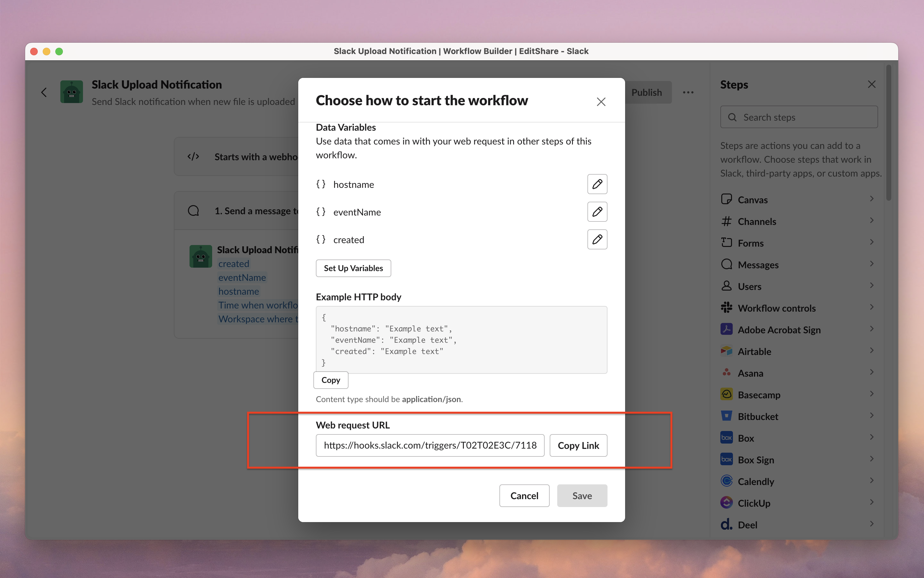Open the Messages steps category
The height and width of the screenshot is (578, 924).
(758, 264)
